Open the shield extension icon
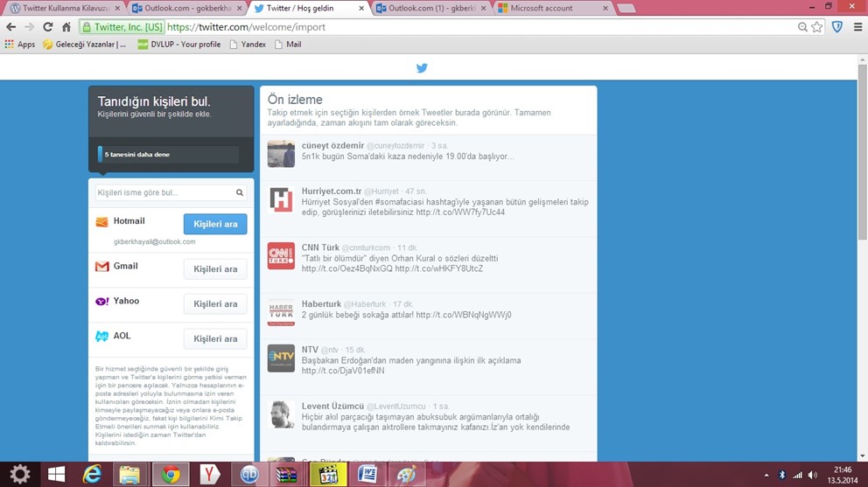Viewport: 868px width, 487px height. pos(837,26)
